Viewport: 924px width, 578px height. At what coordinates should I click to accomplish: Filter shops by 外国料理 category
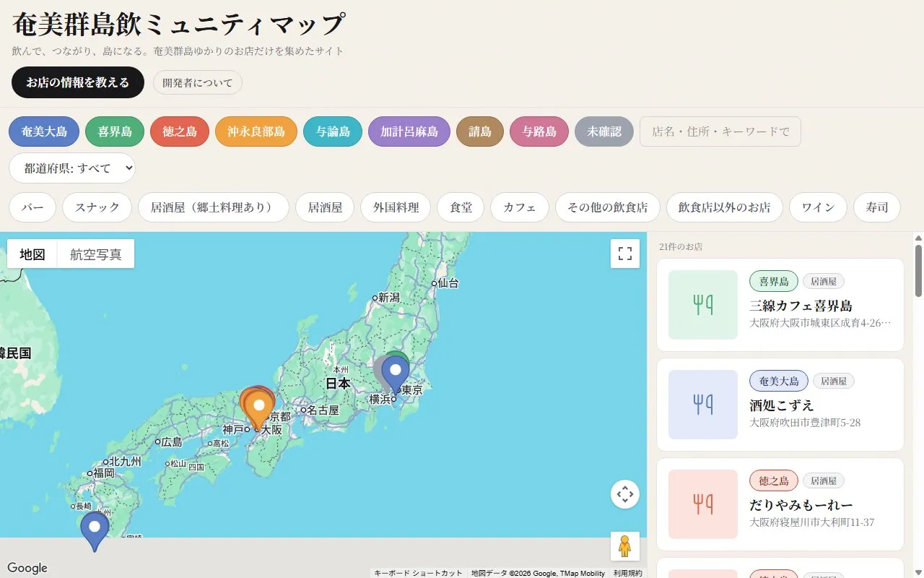(396, 207)
